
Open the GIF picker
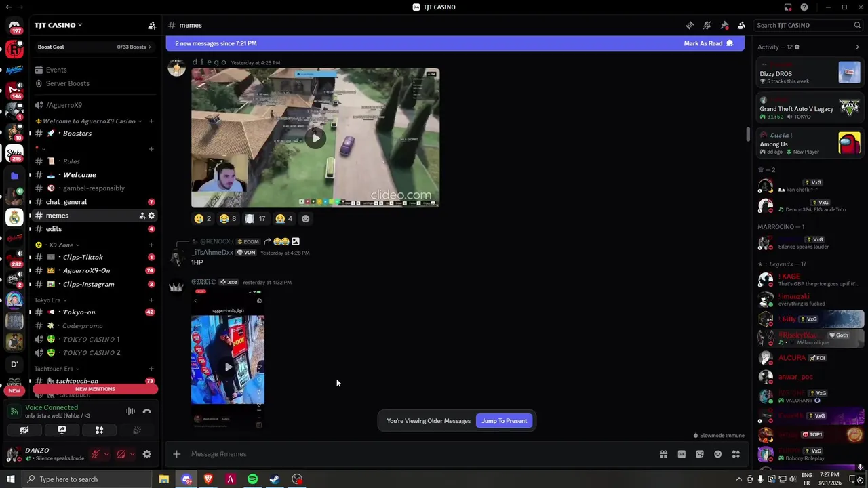pyautogui.click(x=682, y=454)
